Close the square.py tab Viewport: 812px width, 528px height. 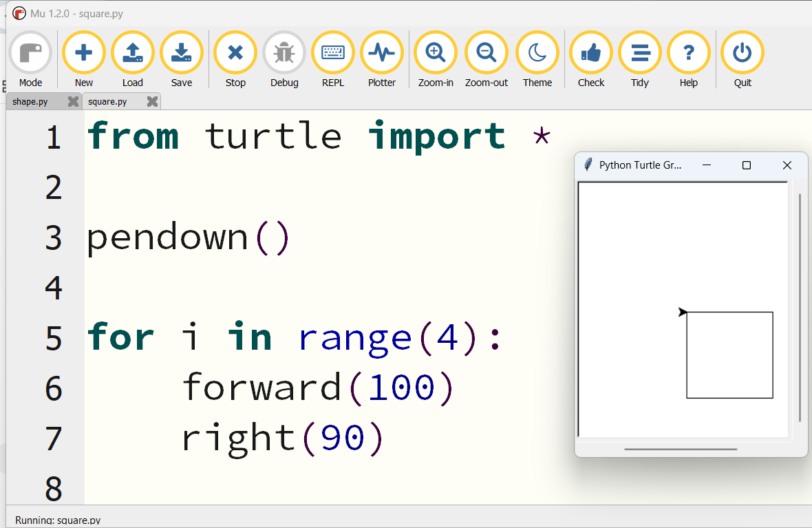[x=151, y=102]
